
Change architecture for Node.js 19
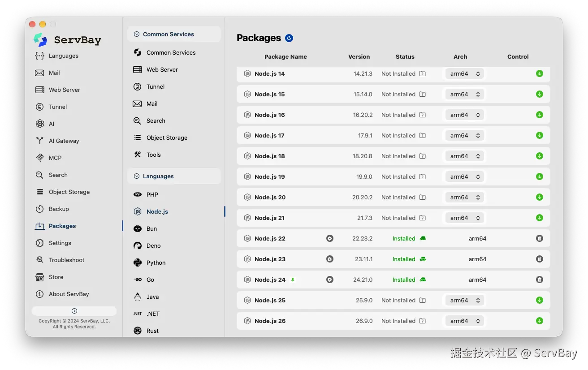(x=465, y=176)
